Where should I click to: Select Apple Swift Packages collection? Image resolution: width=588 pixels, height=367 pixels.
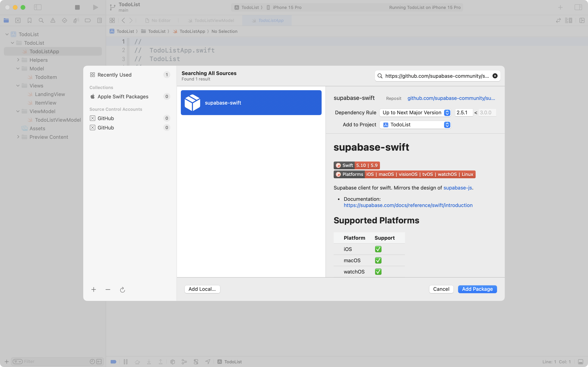tap(123, 97)
